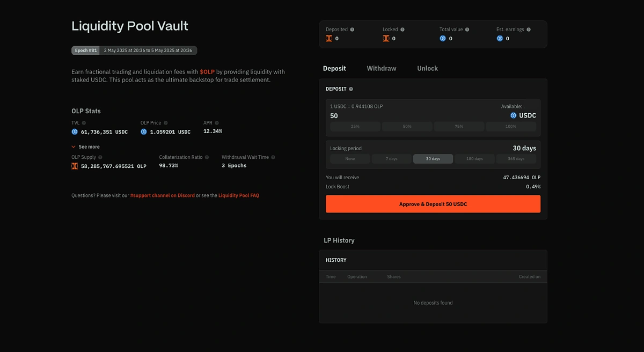Open the Liquidity Pool FAQ link
The height and width of the screenshot is (352, 644).
pos(238,195)
